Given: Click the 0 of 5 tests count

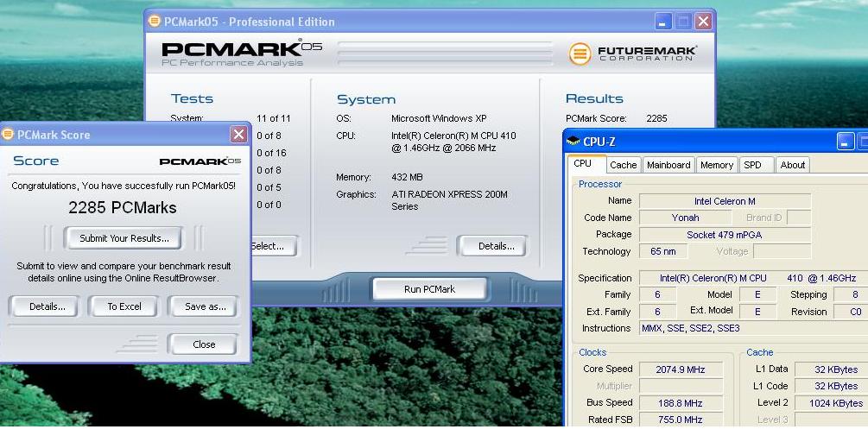Looking at the screenshot, I should pos(269,187).
